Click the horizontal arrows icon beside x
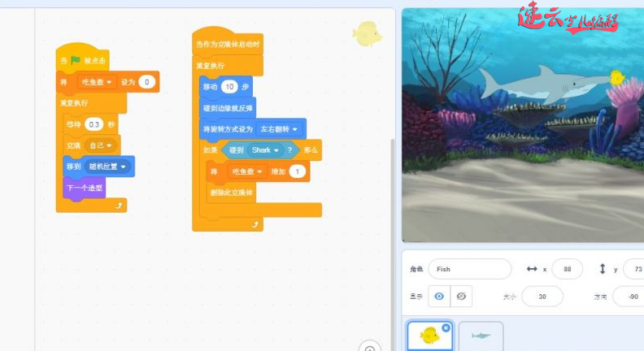 tap(532, 269)
